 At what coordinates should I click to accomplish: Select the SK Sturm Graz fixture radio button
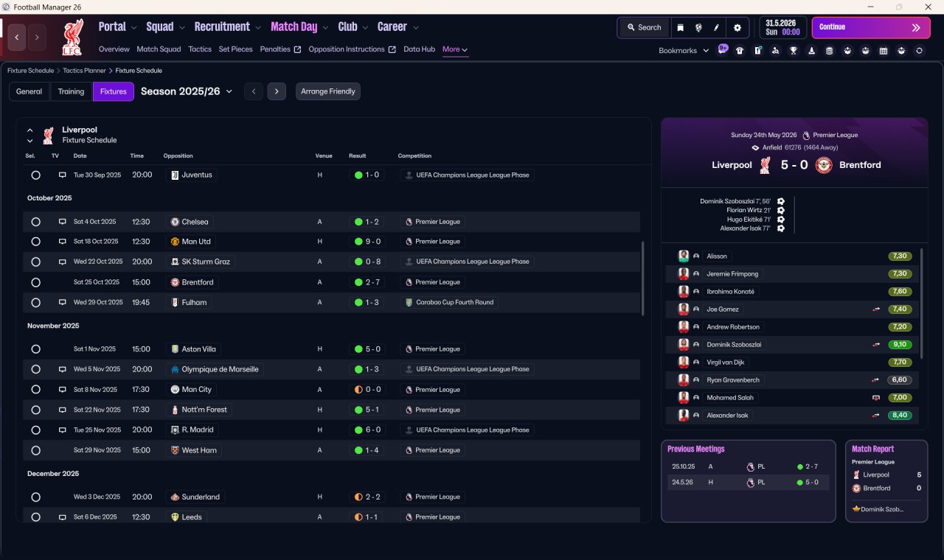pyautogui.click(x=35, y=262)
